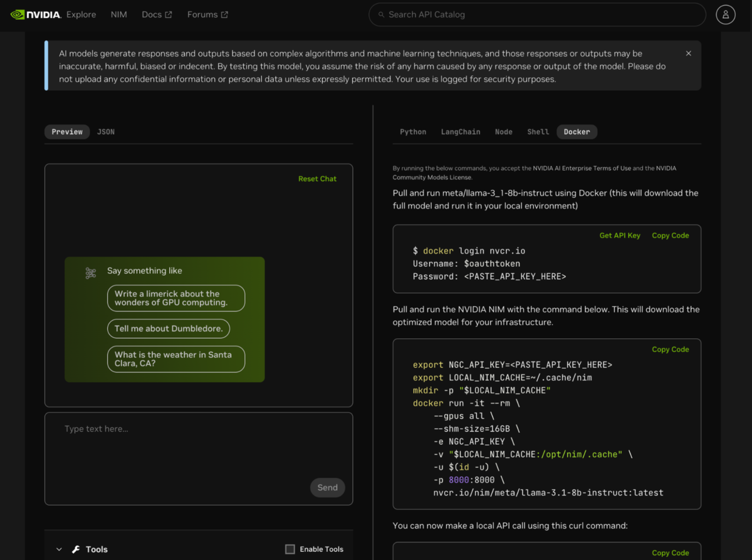752x560 pixels.
Task: Click the search magnifier icon
Action: tap(382, 14)
